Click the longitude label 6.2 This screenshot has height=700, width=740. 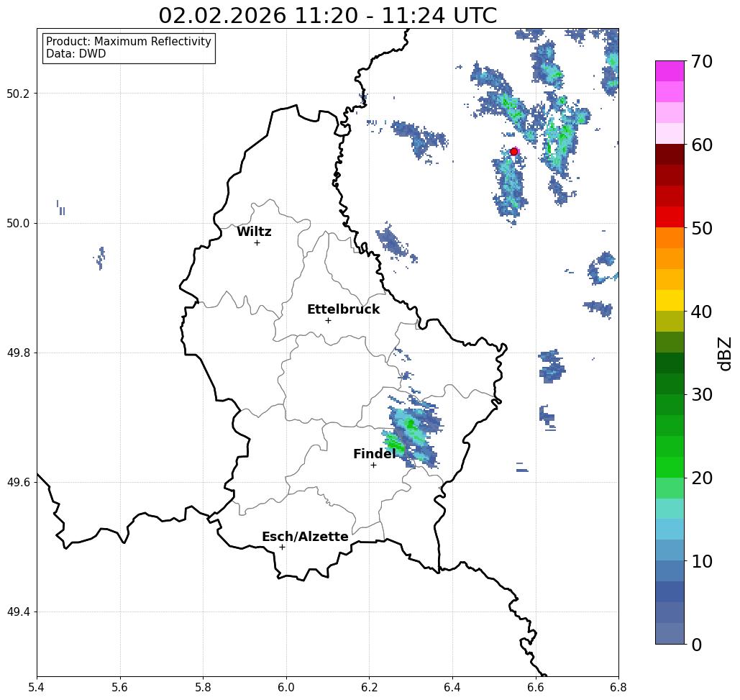point(369,687)
